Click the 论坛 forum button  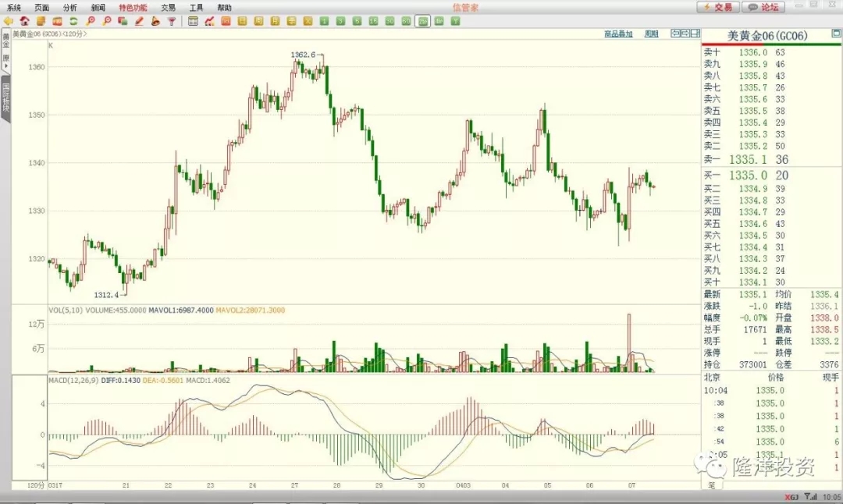(763, 7)
